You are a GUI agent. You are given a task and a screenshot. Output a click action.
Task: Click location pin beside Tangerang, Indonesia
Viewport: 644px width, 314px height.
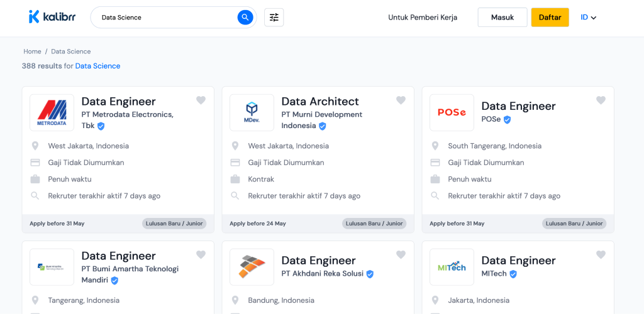coord(35,300)
